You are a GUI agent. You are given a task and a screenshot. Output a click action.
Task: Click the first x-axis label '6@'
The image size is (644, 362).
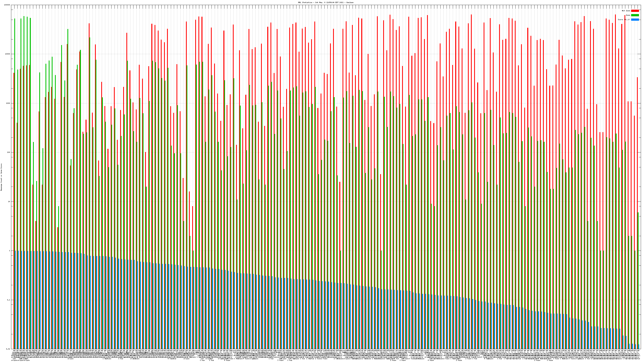14,351
